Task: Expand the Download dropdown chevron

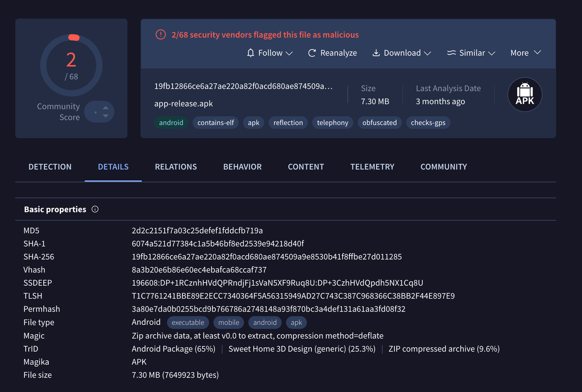Action: pyautogui.click(x=427, y=53)
